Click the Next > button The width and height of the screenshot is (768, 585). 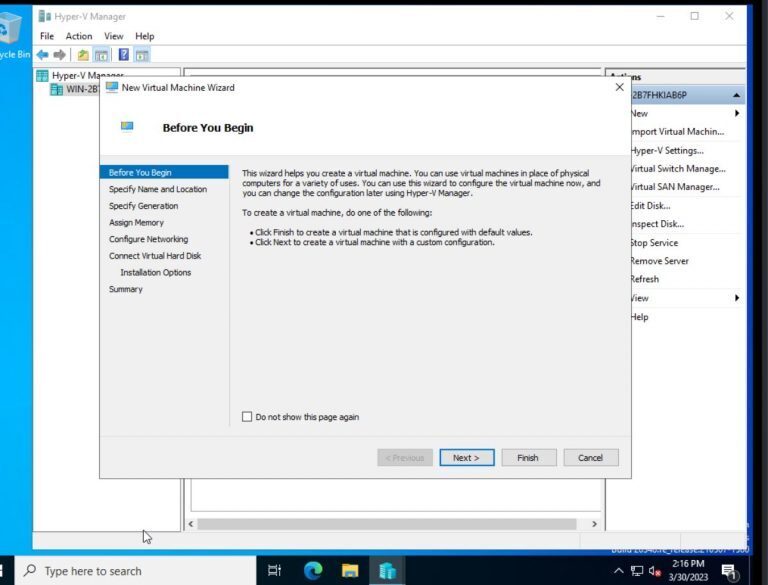point(466,458)
